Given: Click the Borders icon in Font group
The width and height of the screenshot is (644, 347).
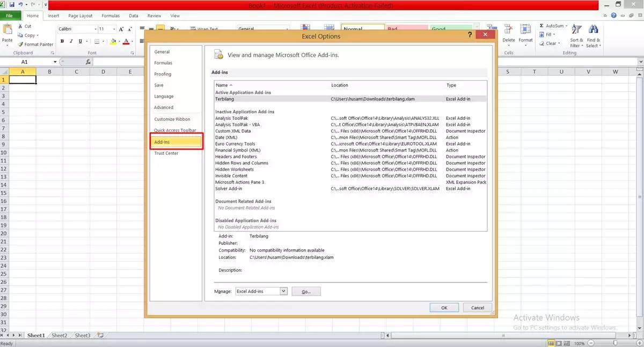Looking at the screenshot, I should click(x=97, y=41).
